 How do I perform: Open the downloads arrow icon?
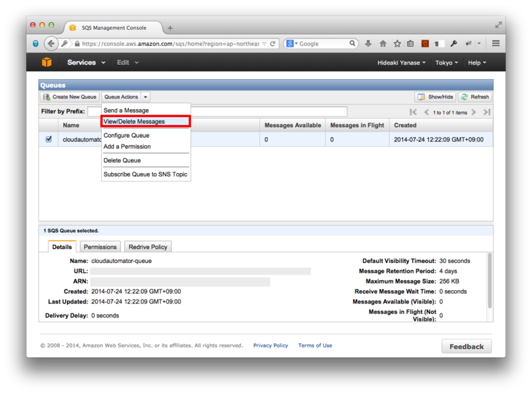(x=368, y=43)
